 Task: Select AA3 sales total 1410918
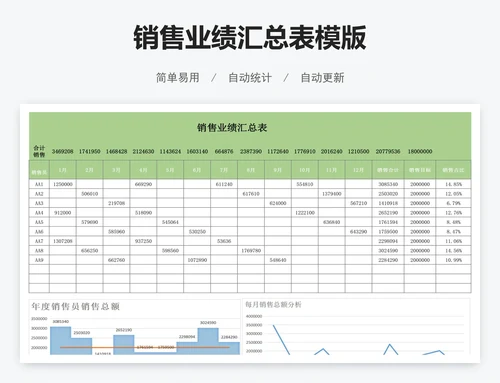coord(388,203)
